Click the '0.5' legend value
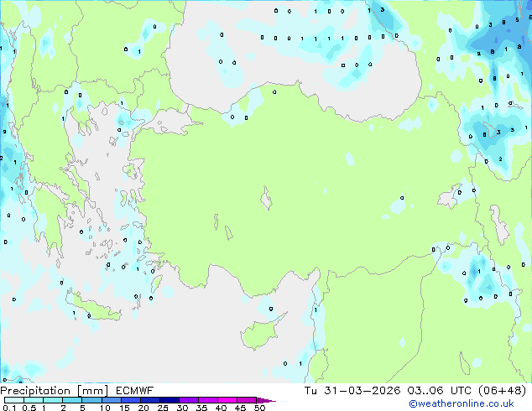Screen dimensions: 532x411 click(x=29, y=408)
